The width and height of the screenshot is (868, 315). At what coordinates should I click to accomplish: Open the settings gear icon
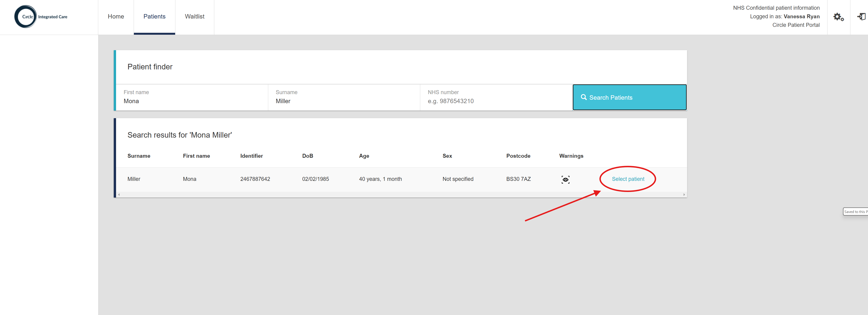point(838,17)
